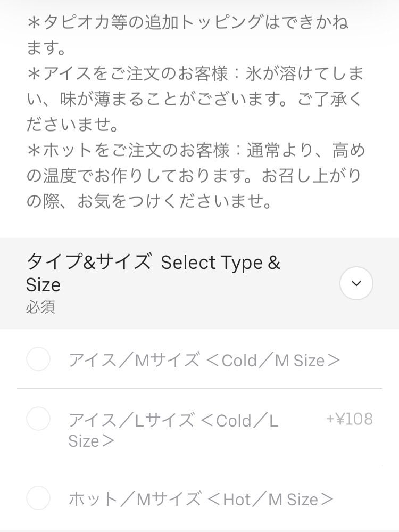Viewport: 399px width, 532px height.
Task: Choose the アイス／Lサイズ radio button
Action: tap(38, 419)
